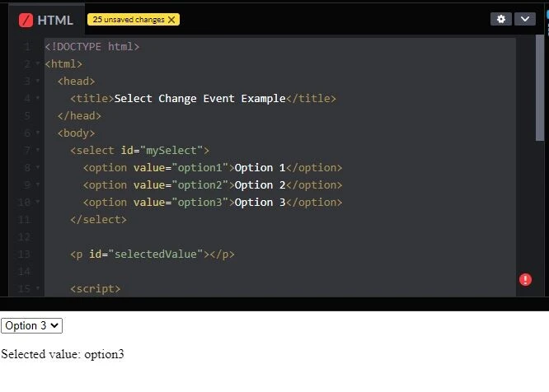This screenshot has width=549, height=392.
Task: Click the red error warning icon
Action: point(525,280)
